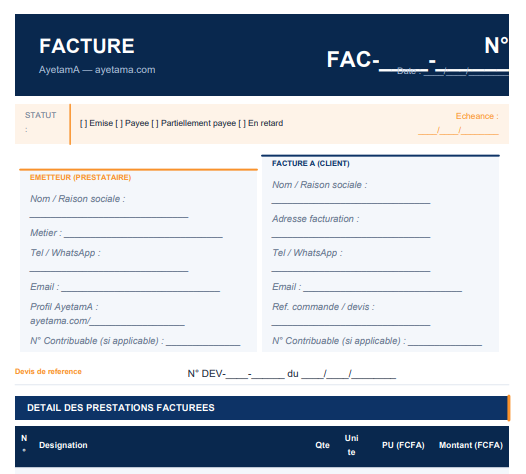Viewport: 526px width, 474px height.
Task: Click the client N° Contribuable blank
Action: tap(445, 343)
